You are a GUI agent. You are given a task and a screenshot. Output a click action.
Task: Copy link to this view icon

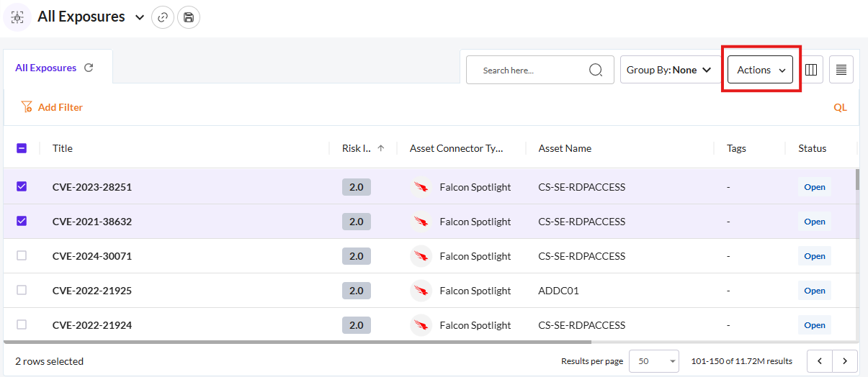(x=164, y=17)
